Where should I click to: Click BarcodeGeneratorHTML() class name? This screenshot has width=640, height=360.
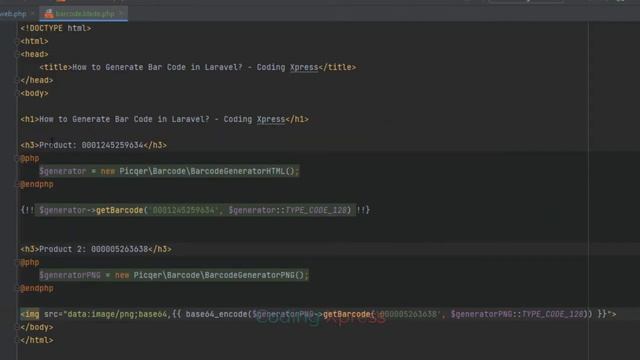coord(242,171)
